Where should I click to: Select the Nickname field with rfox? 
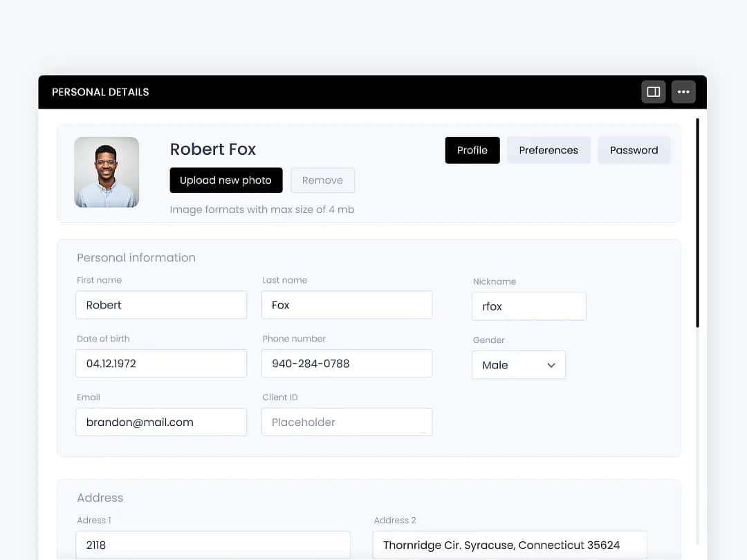coord(529,306)
